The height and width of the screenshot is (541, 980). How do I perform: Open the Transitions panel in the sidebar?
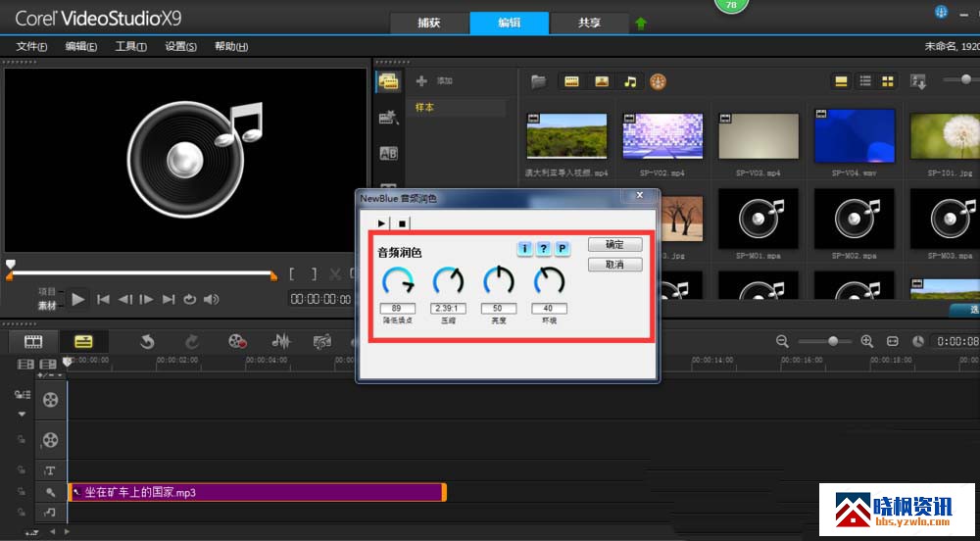pyautogui.click(x=388, y=118)
